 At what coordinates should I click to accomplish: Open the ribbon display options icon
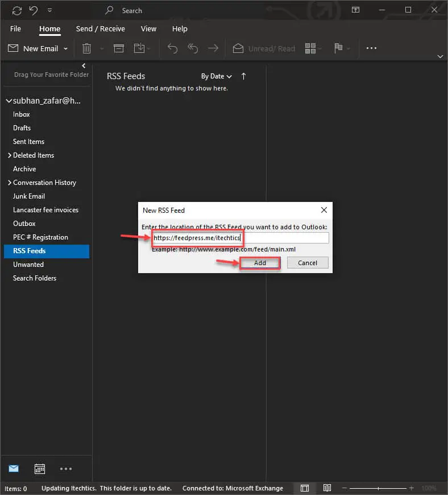click(x=355, y=10)
